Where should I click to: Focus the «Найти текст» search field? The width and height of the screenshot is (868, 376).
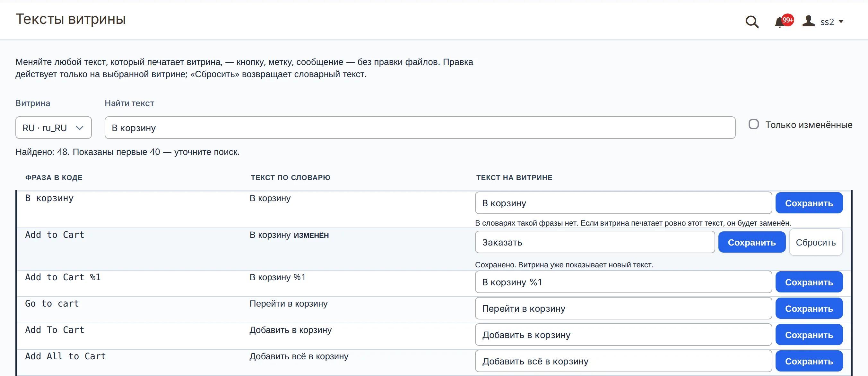[x=420, y=128]
